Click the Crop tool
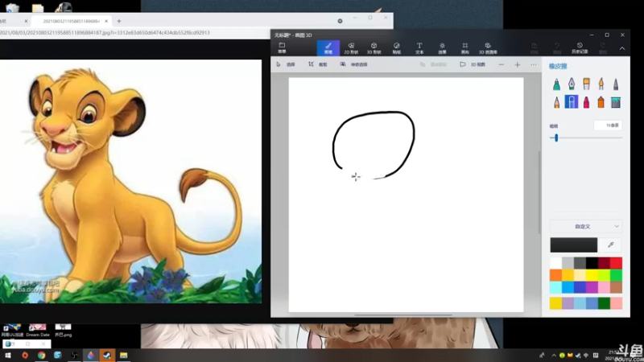 [x=317, y=64]
